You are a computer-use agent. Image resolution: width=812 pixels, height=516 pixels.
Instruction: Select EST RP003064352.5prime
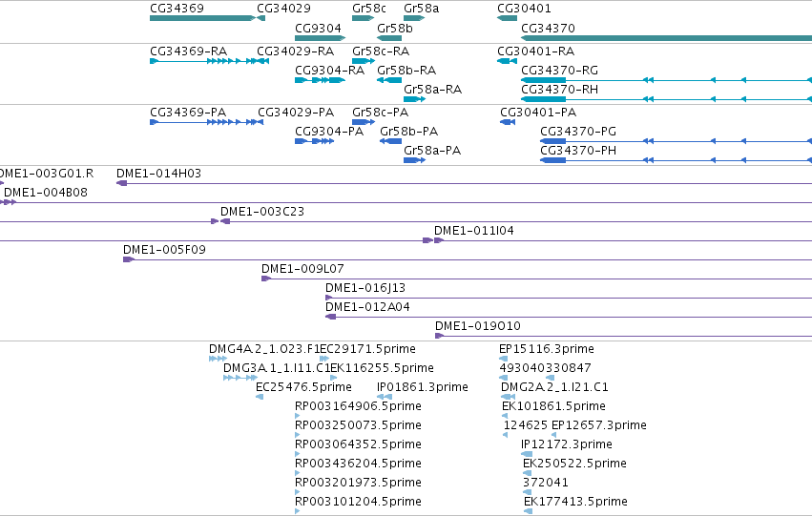pos(298,454)
